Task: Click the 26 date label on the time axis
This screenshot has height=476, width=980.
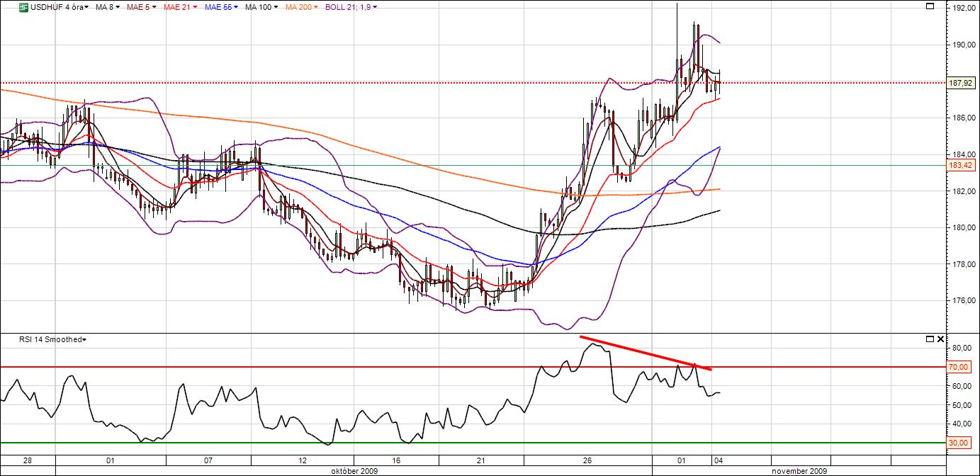Action: (x=587, y=462)
